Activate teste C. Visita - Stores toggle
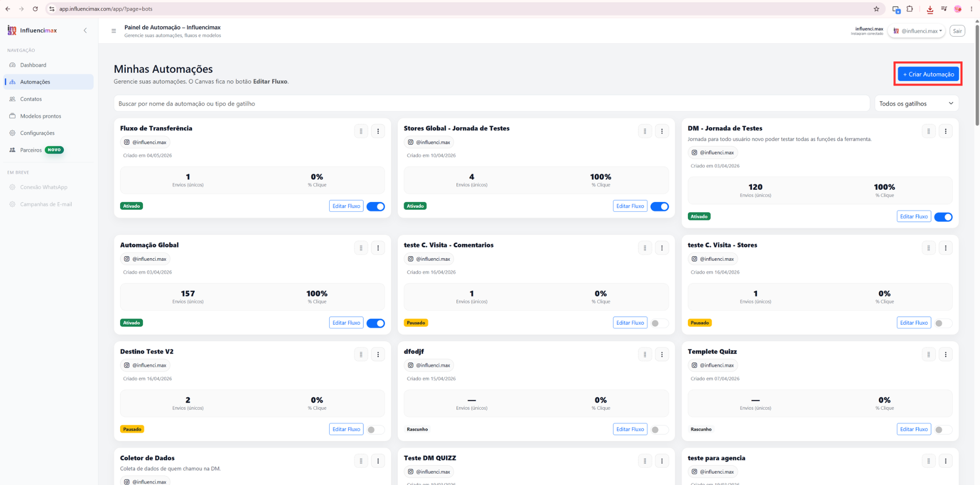The width and height of the screenshot is (980, 485). pos(943,323)
